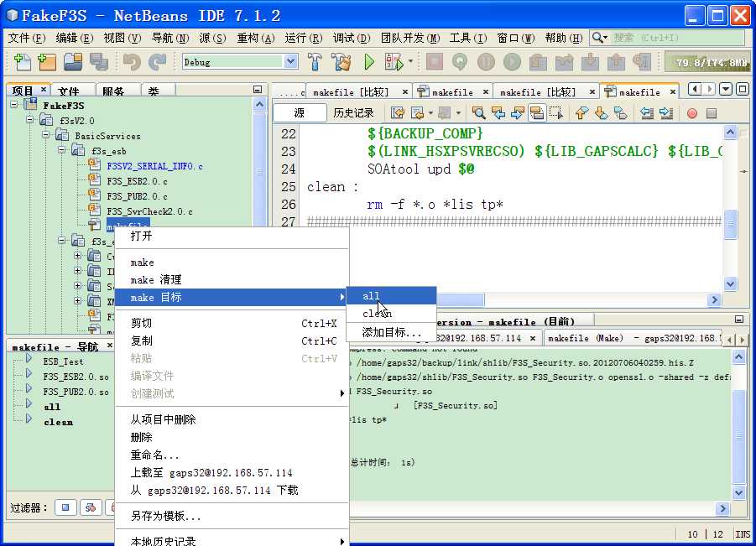
Task: Select F3S_ESB2.0.so target in navigator
Action: pos(76,377)
